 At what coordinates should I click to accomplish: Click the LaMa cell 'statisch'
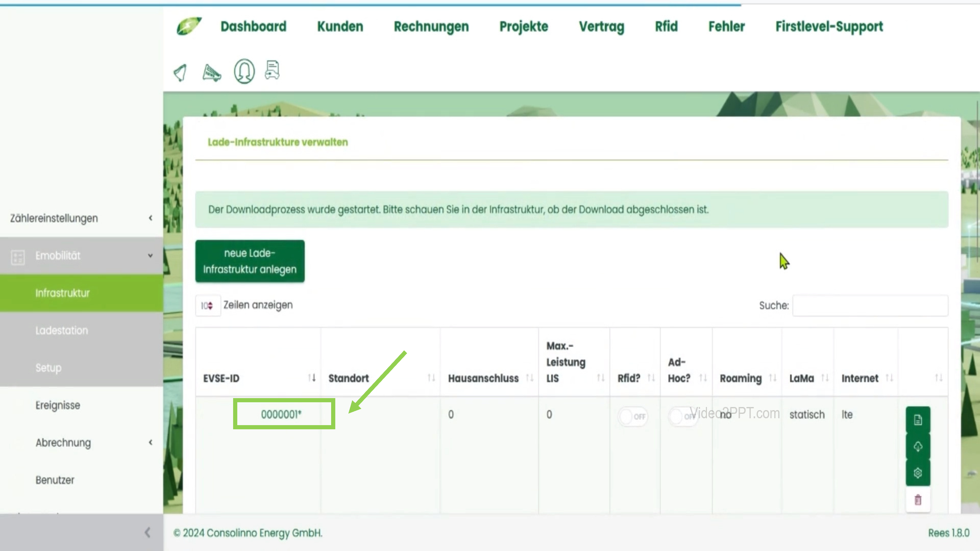(807, 414)
